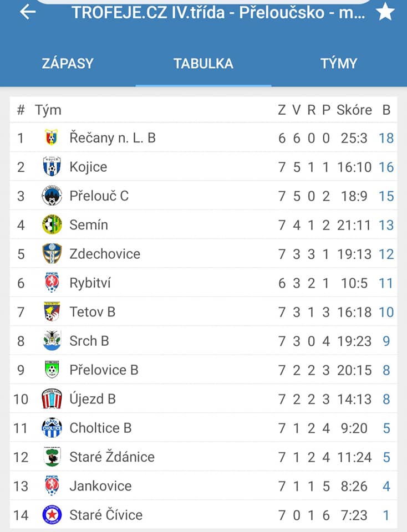Viewport: 407px width, 532px height.
Task: Click the Semín green-yellow club logo
Action: pos(52,224)
